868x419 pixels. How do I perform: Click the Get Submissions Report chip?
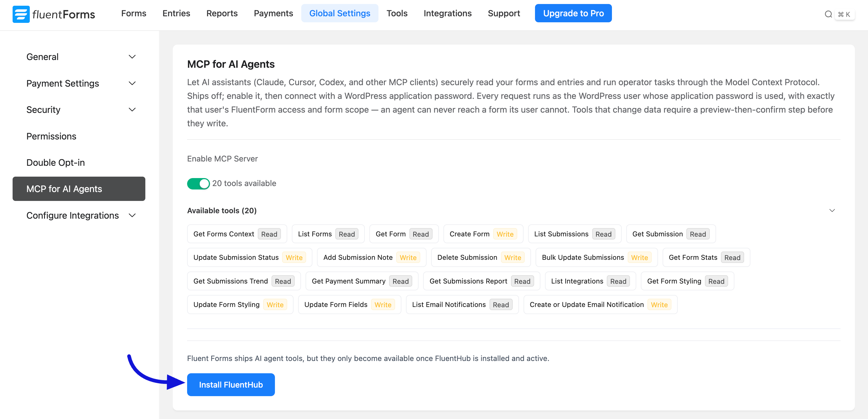481,281
